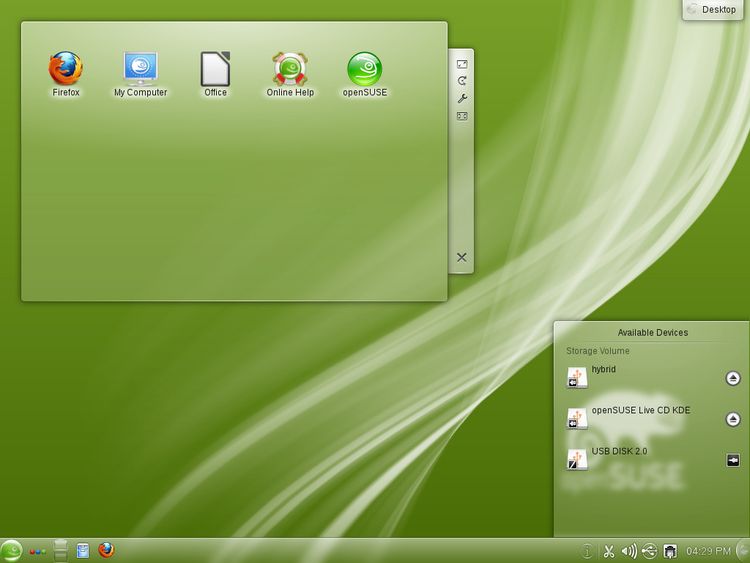
Task: Open the Firefox desktop icon
Action: (66, 69)
